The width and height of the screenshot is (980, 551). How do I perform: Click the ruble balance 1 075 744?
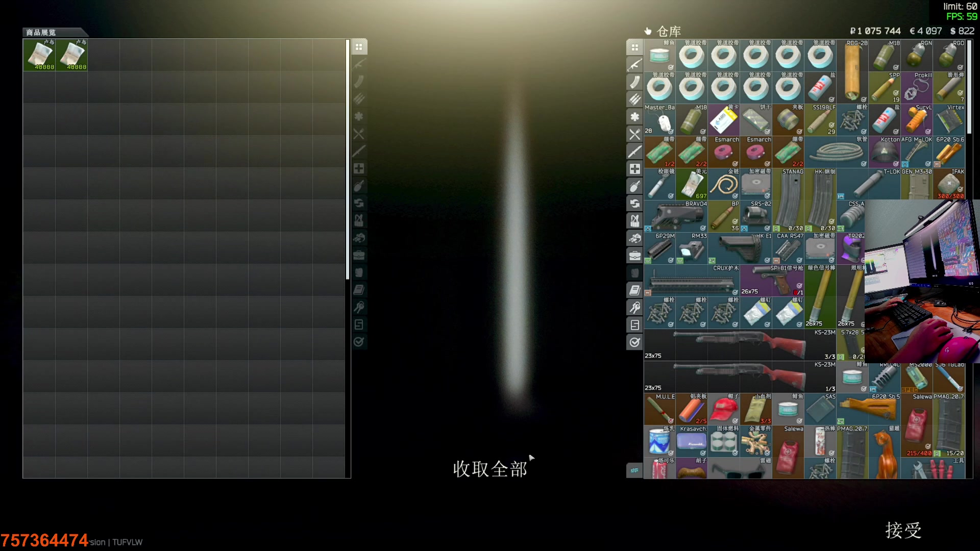tap(875, 31)
